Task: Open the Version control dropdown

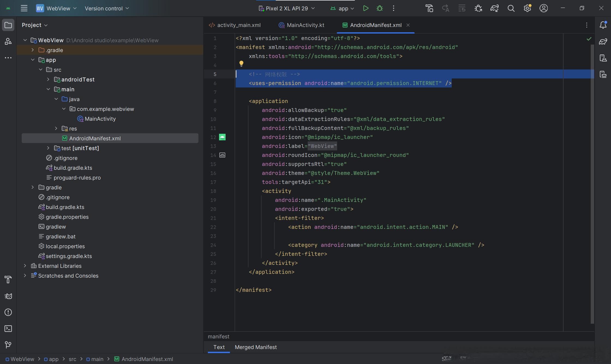Action: (107, 8)
